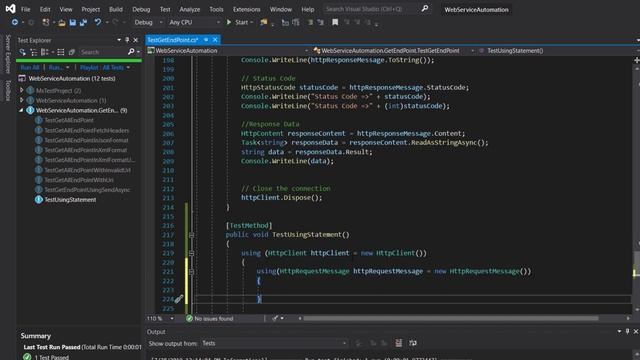Pin the Test Explorer panel
This screenshot has width=640, height=360.
127,40
